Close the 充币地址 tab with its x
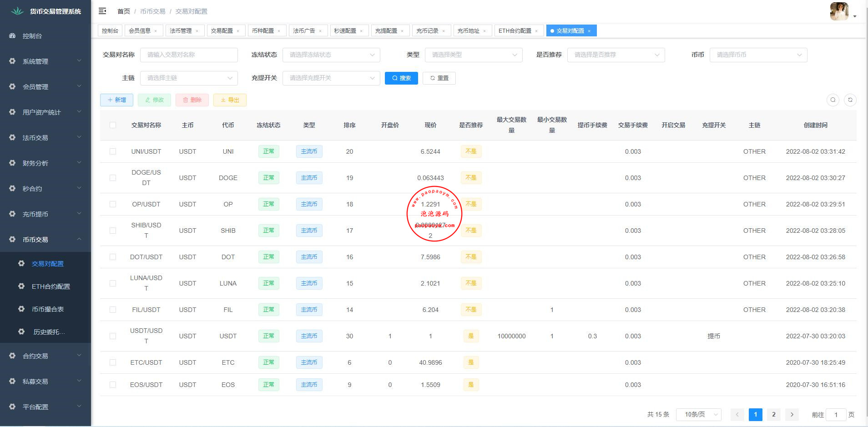This screenshot has height=427, width=868. coord(484,31)
